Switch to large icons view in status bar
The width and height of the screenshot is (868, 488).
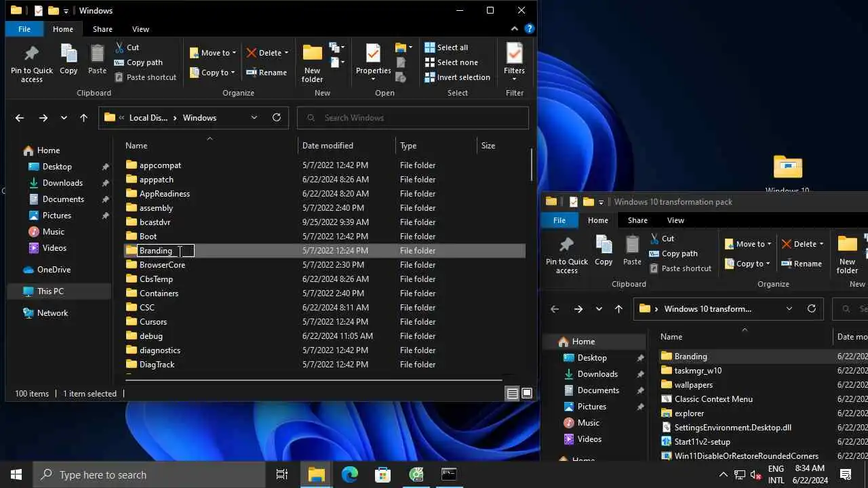(527, 394)
